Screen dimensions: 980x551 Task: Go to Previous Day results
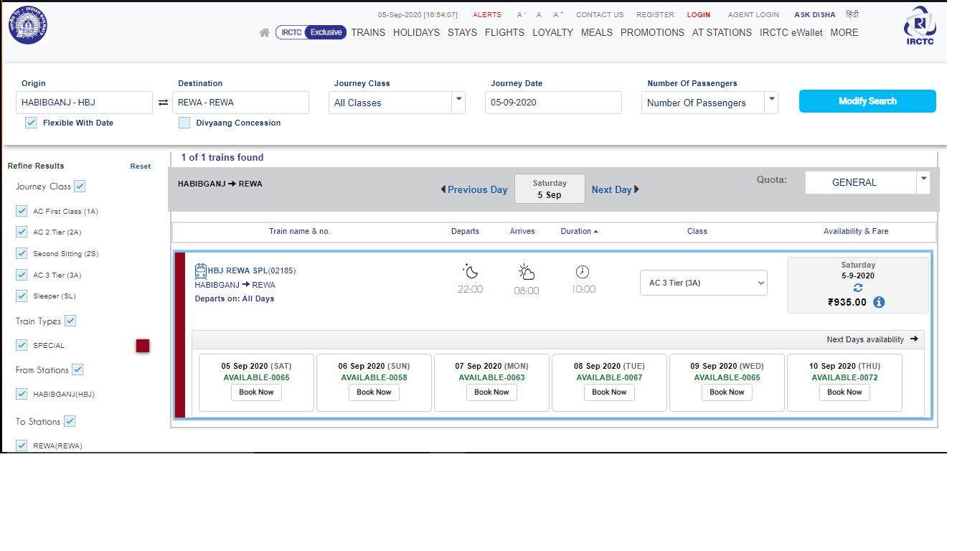(x=474, y=190)
